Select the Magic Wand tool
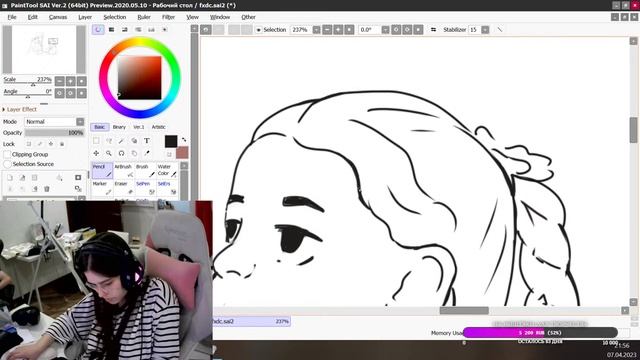Viewport: 640px width, 360px height. [121, 141]
